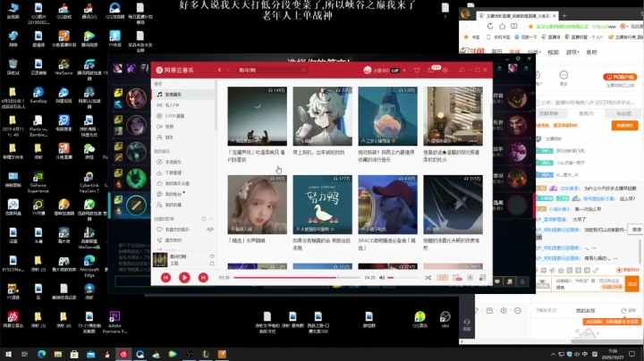This screenshot has height=361, width=644.
Task: Open the light bulb playlist cover
Action: [x=387, y=116]
